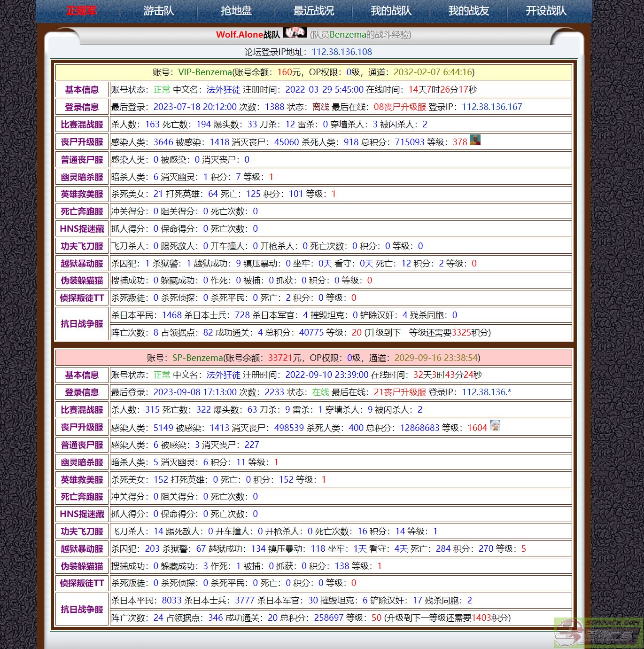Click 抗日战争服 label under VIP-Benzema
The height and width of the screenshot is (649, 644).
pyautogui.click(x=82, y=324)
